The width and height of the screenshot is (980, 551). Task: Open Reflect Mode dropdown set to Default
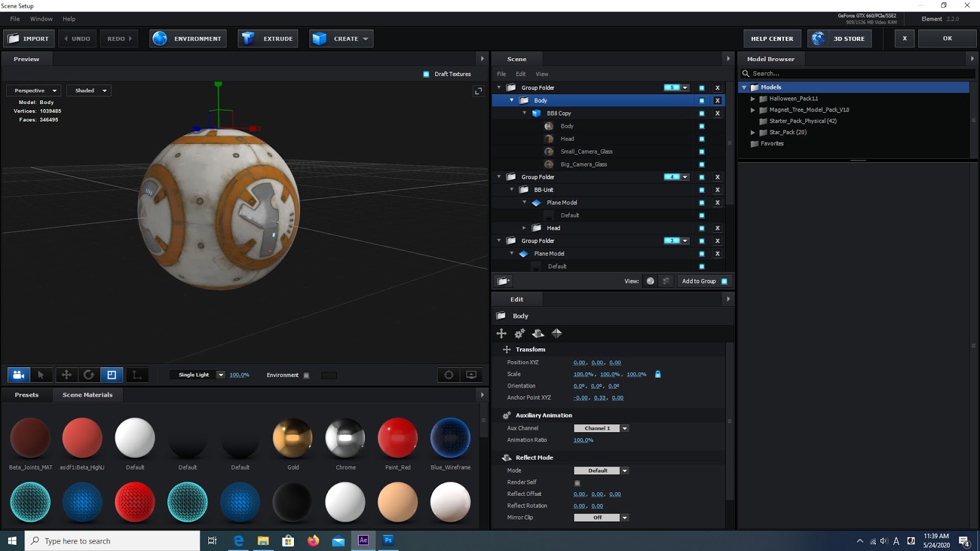(x=601, y=471)
